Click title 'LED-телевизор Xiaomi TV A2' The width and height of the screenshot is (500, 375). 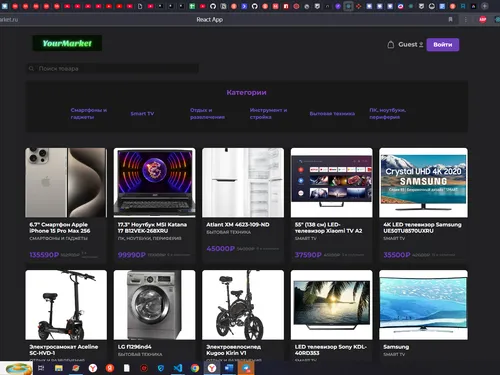point(328,228)
